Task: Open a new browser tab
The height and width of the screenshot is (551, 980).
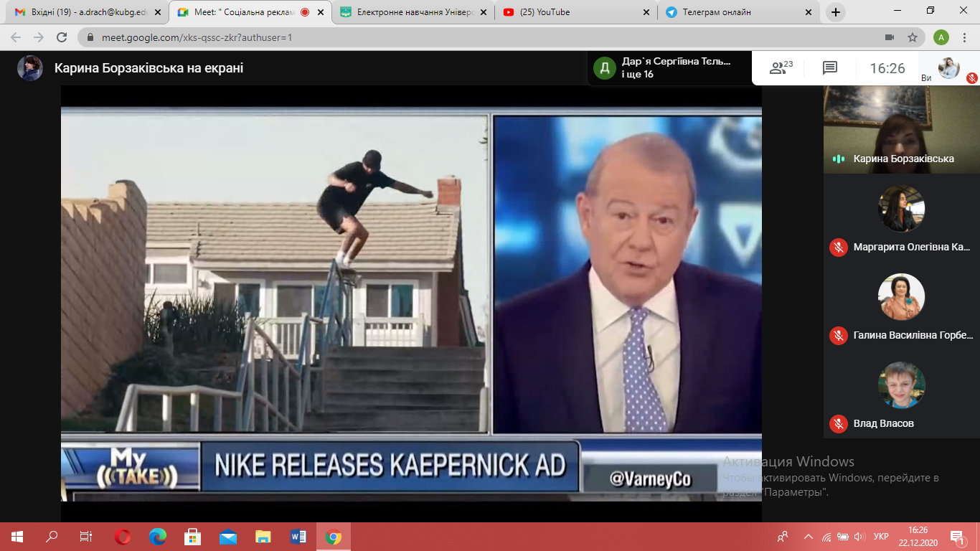Action: 836,12
